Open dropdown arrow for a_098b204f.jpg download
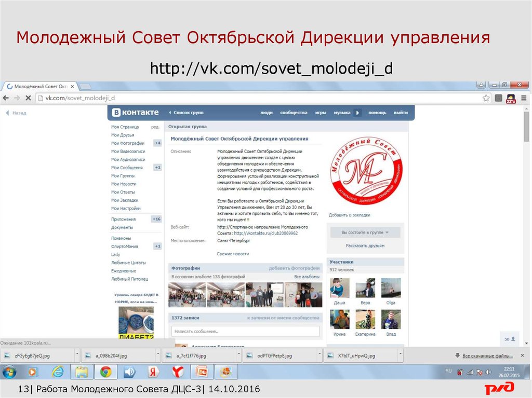 click(x=158, y=355)
